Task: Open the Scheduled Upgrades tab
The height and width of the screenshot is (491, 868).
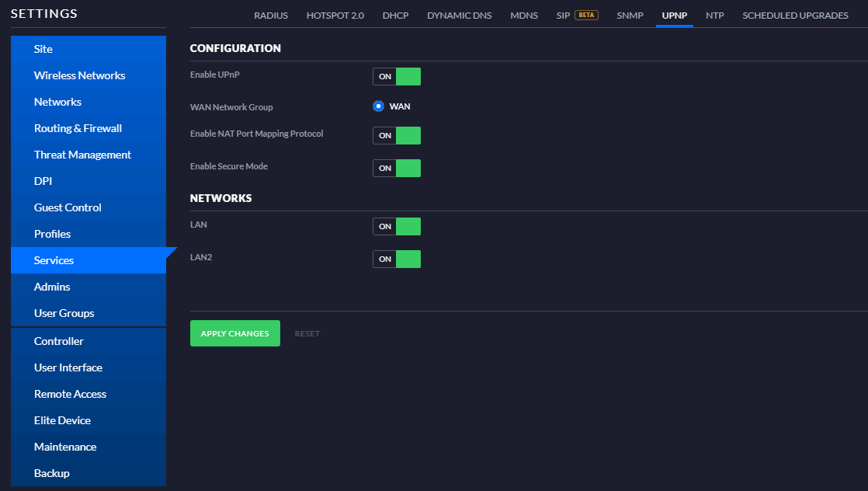Action: pyautogui.click(x=795, y=16)
